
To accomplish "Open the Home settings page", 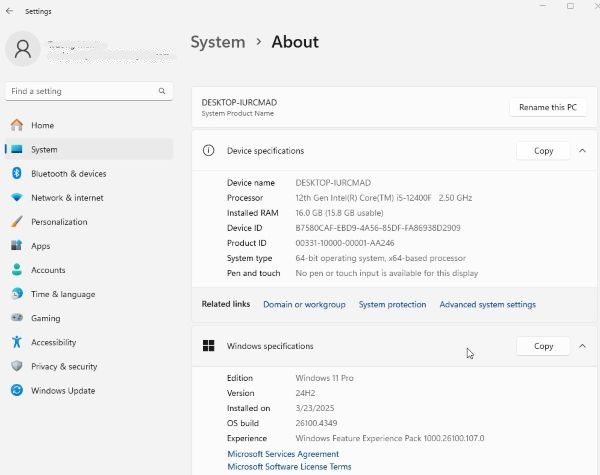I will [89, 125].
